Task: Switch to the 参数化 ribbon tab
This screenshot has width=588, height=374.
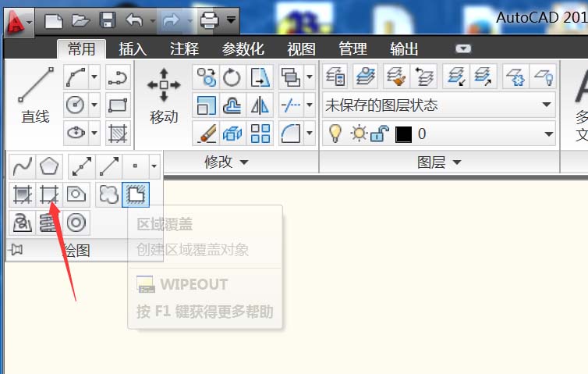Action: coord(243,49)
